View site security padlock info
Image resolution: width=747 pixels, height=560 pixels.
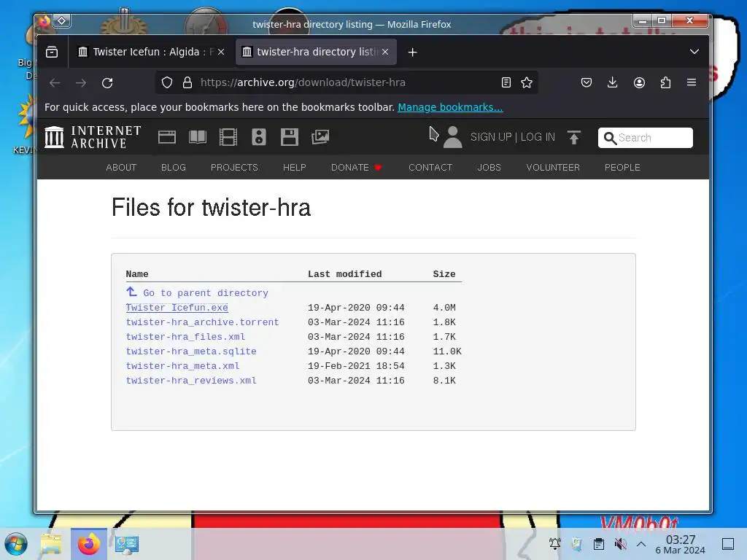[x=187, y=82]
